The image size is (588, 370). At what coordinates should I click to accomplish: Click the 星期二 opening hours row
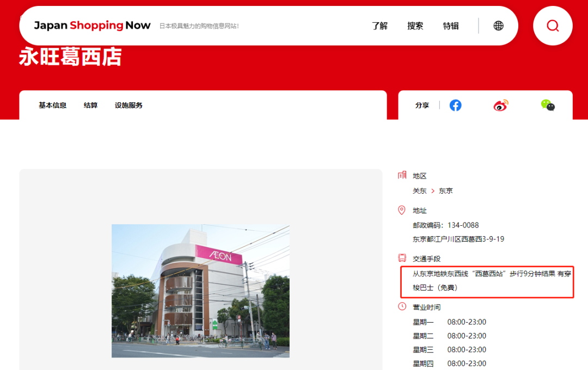click(x=449, y=336)
